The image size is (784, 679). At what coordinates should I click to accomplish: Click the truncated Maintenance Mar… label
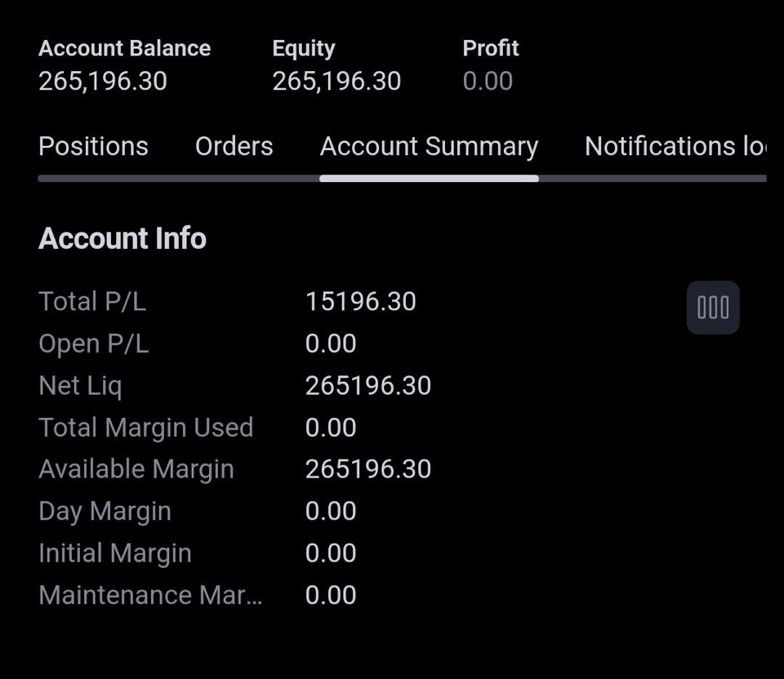tap(150, 595)
